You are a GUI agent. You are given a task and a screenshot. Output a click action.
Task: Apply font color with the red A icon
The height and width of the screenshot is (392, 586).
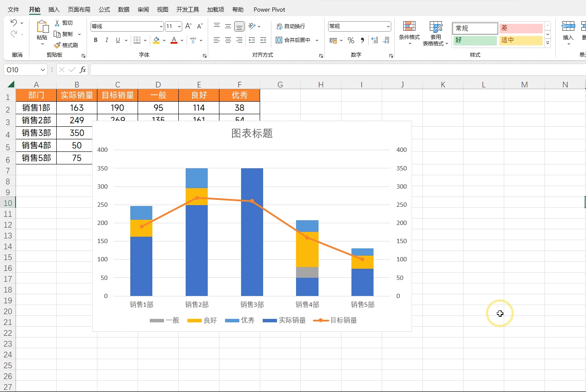tap(174, 40)
